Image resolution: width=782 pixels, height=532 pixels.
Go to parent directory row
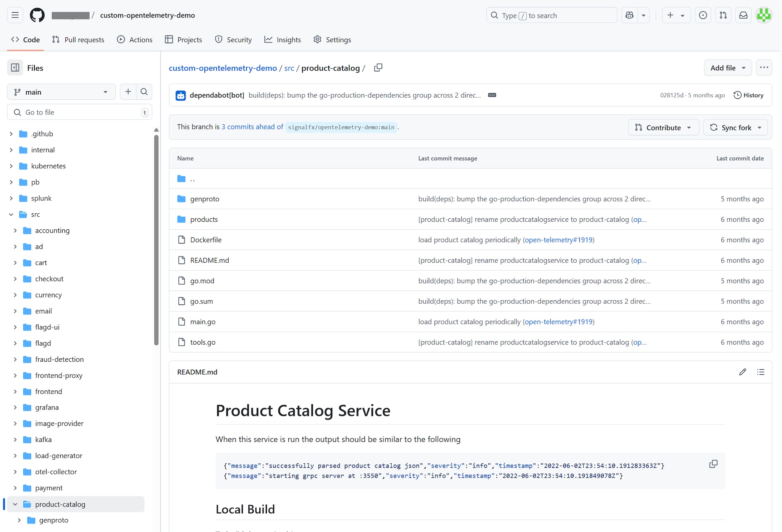(x=470, y=179)
